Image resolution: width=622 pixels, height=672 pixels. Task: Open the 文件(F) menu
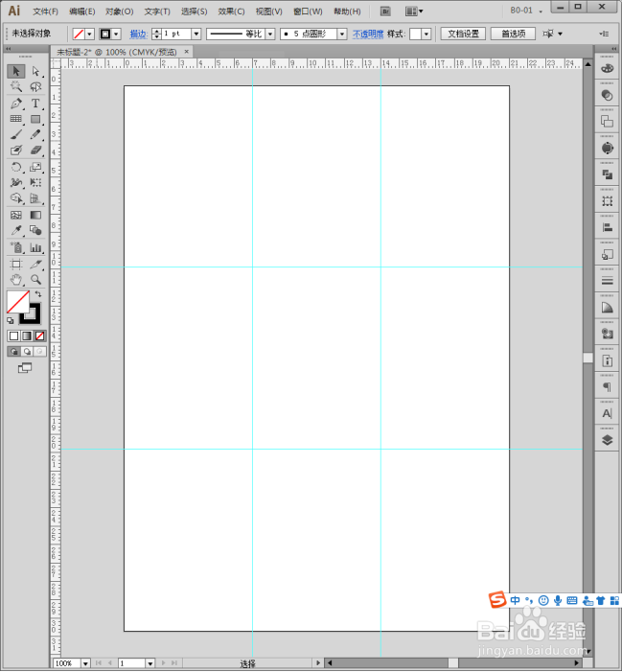[x=45, y=12]
